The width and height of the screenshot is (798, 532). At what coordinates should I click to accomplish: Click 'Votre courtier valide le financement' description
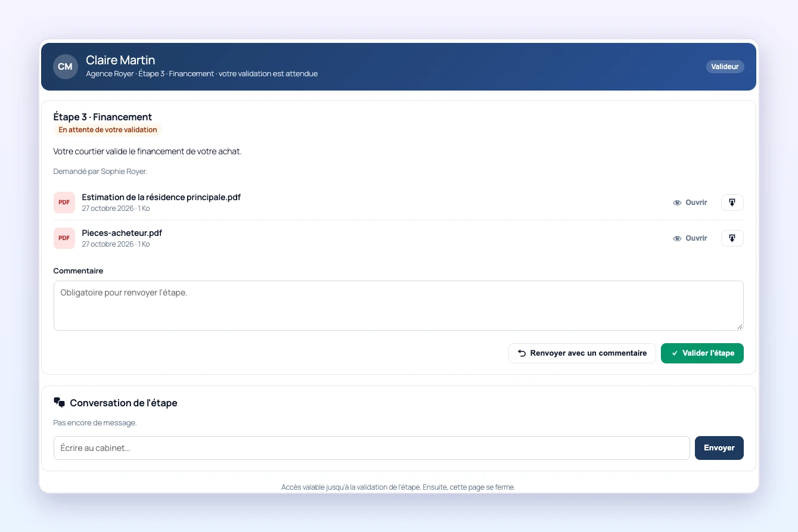(147, 151)
